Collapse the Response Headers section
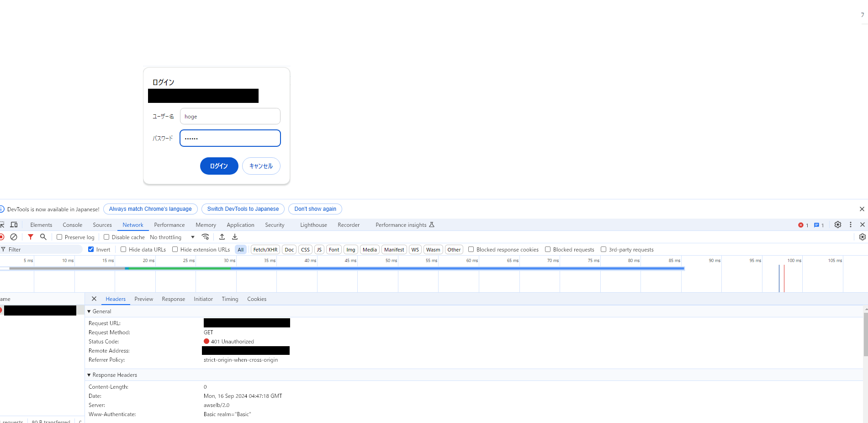 tap(89, 375)
